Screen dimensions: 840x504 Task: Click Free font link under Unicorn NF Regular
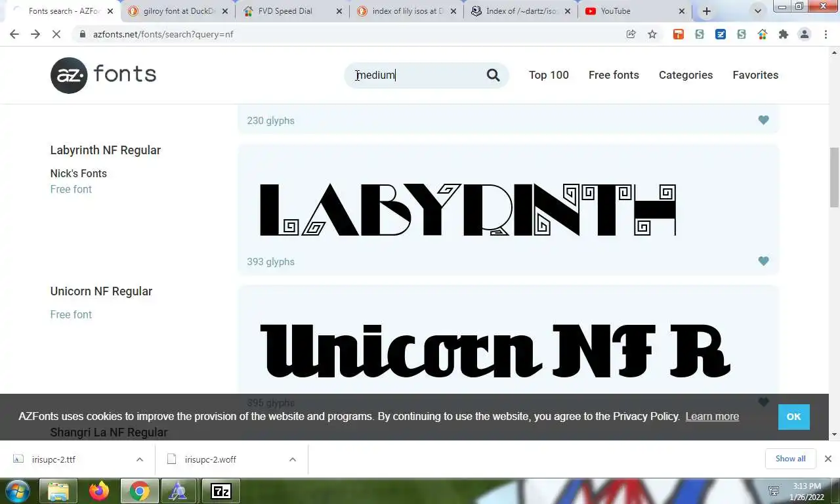click(71, 314)
